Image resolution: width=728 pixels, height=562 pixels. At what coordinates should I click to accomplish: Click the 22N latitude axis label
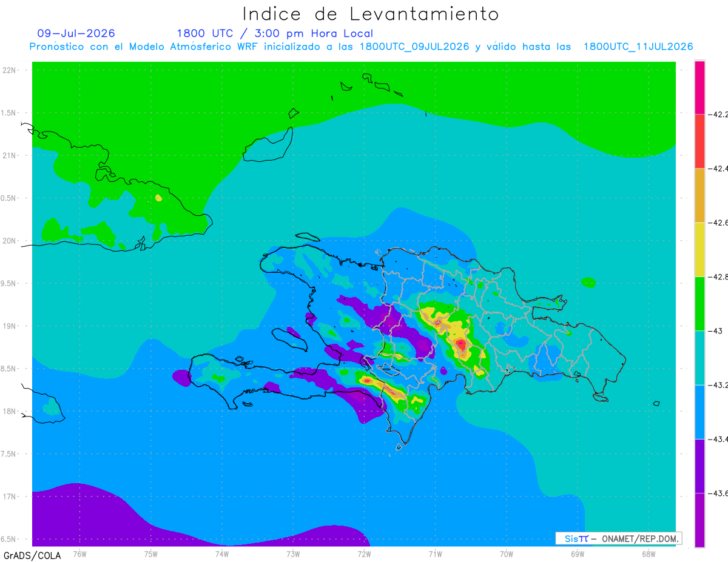point(10,70)
